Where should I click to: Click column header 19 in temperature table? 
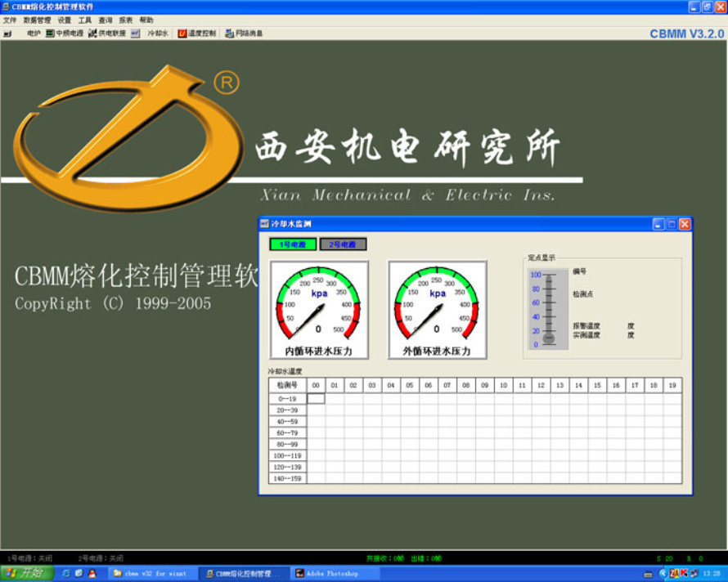click(x=672, y=385)
